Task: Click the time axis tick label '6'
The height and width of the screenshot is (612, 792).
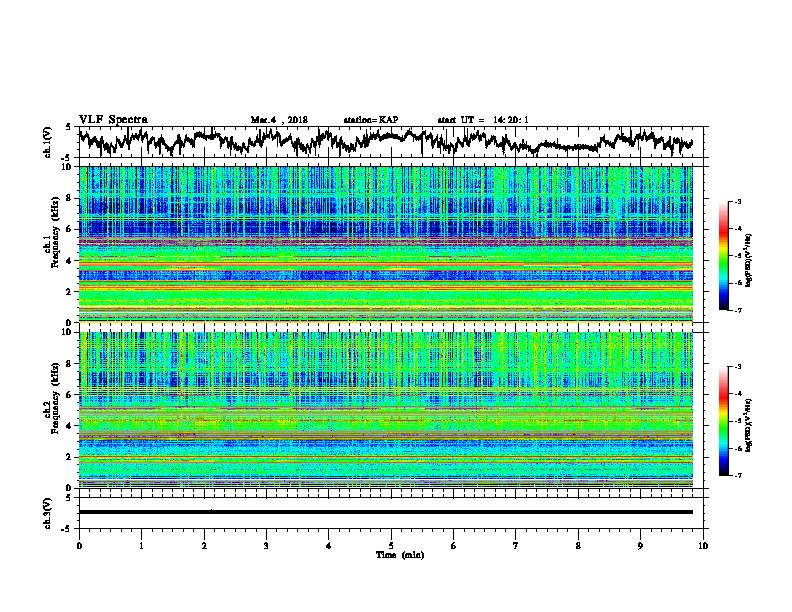Action: [454, 546]
